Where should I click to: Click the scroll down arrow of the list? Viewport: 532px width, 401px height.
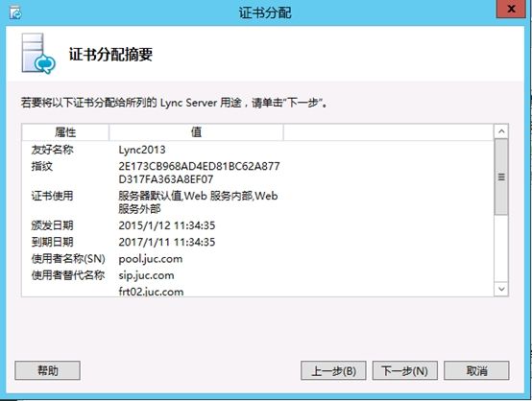pyautogui.click(x=501, y=289)
